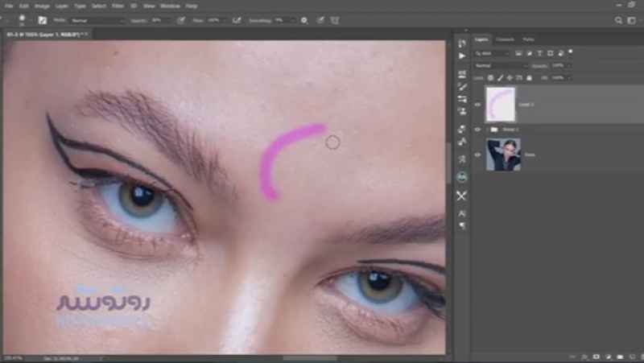The height and width of the screenshot is (363, 644).
Task: Click the search icon at top right
Action: pyautogui.click(x=619, y=20)
